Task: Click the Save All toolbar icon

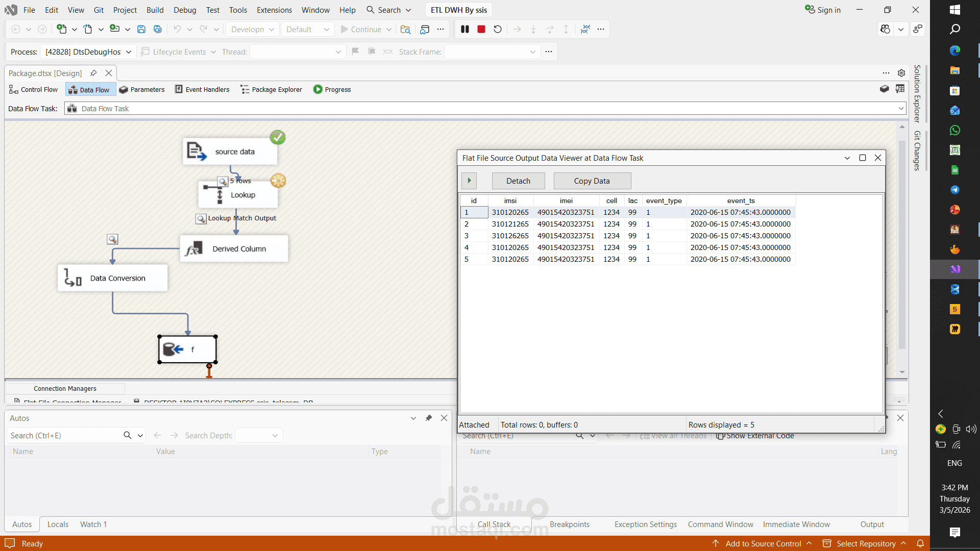Action: pyautogui.click(x=158, y=29)
